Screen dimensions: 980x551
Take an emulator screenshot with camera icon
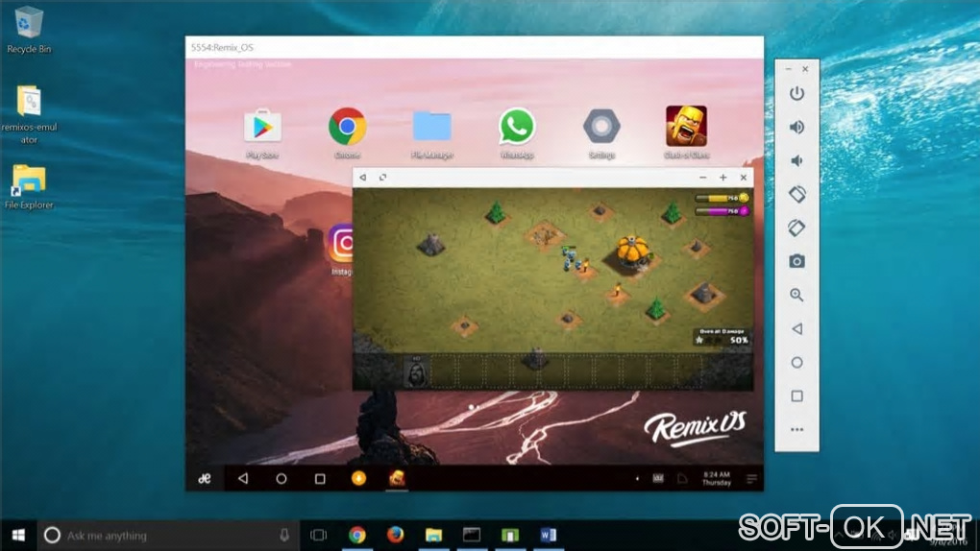click(x=796, y=261)
